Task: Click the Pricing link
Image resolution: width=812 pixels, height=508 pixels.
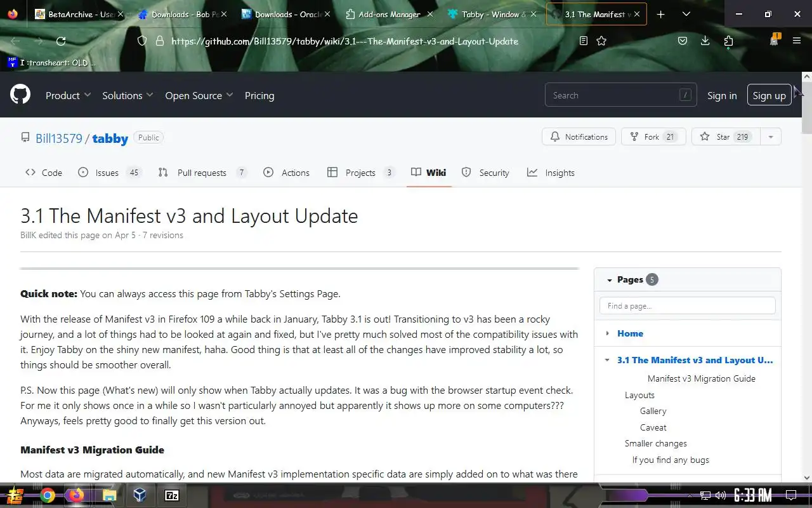Action: (259, 95)
